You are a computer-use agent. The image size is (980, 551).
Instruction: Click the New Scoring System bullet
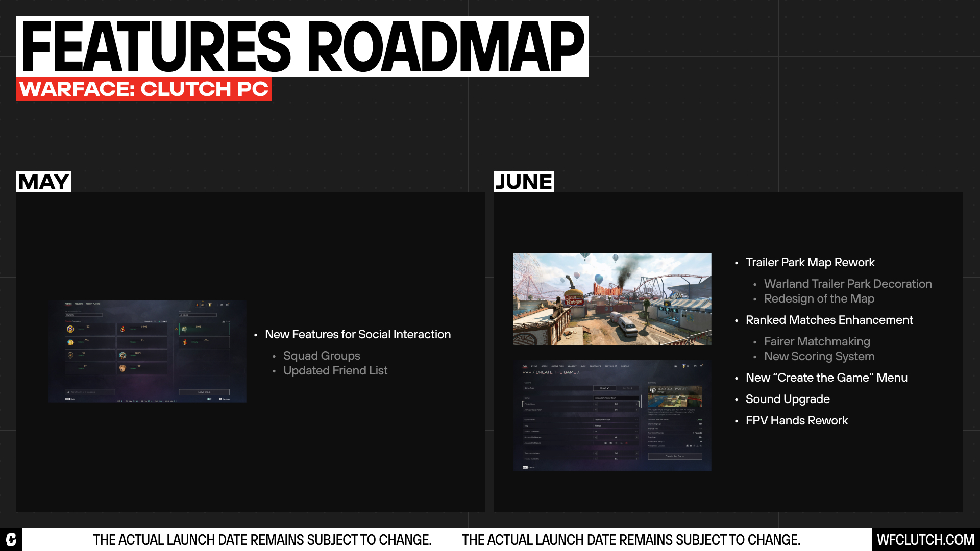click(819, 356)
